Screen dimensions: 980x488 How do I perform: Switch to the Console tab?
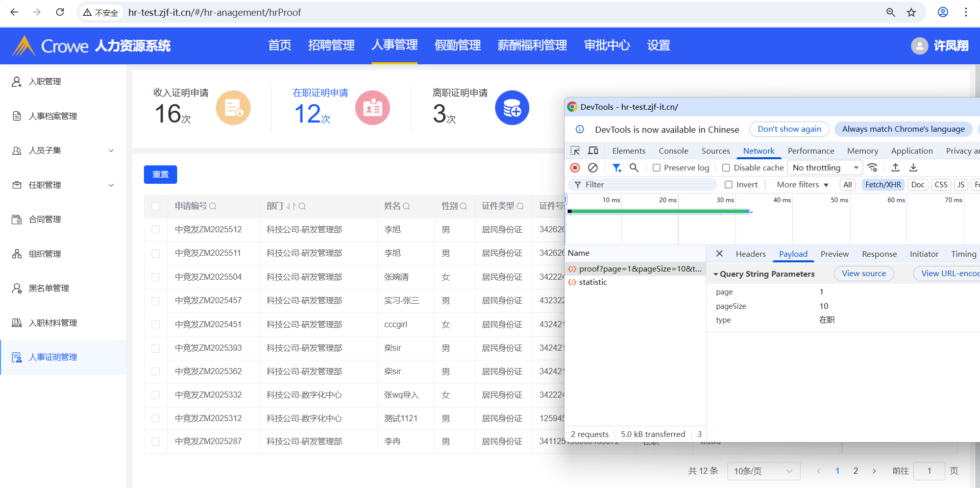[x=673, y=151]
